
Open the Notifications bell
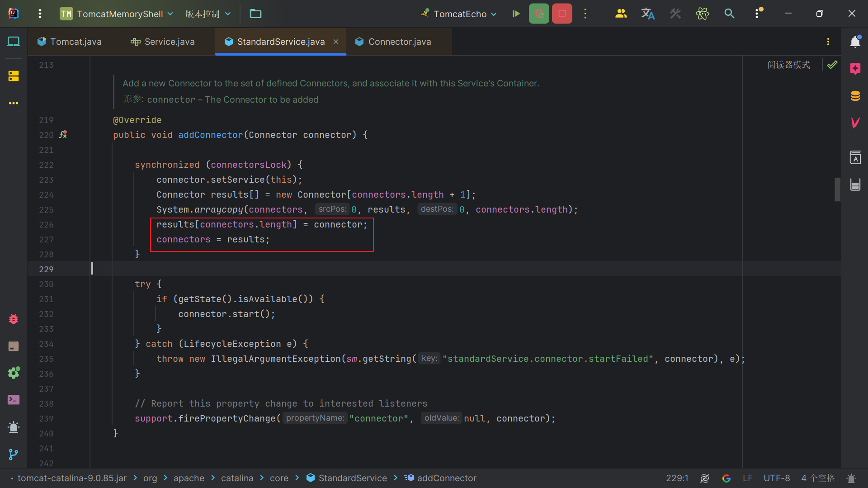pos(855,42)
